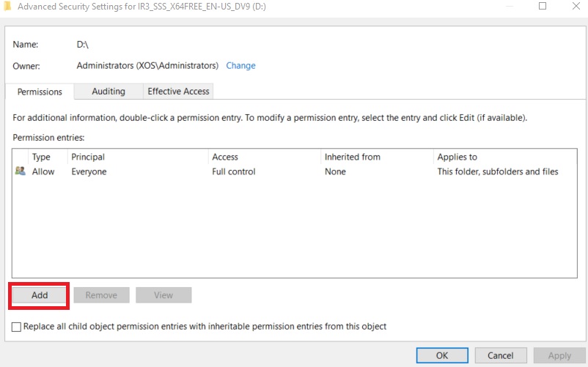Click the Inherited from column header
588x367 pixels.
tap(353, 157)
